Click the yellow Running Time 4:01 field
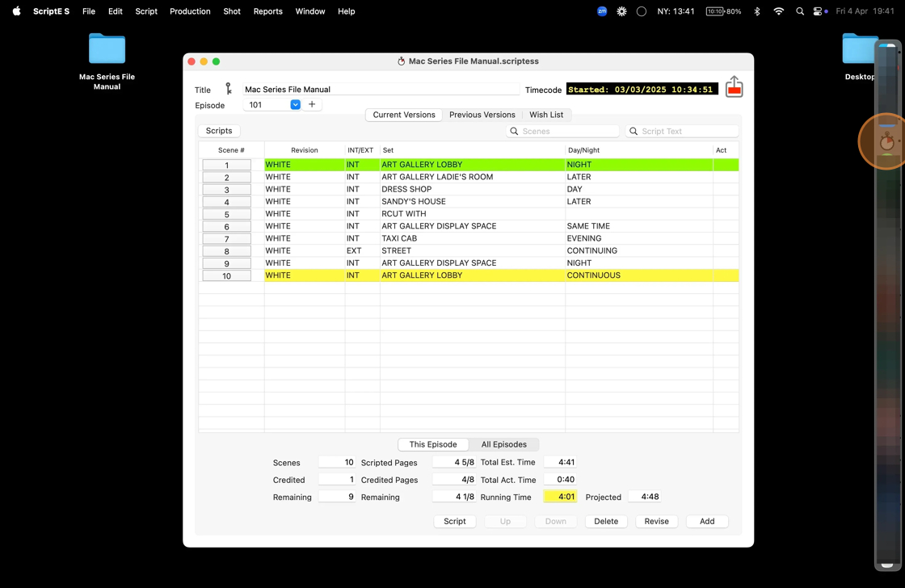The width and height of the screenshot is (905, 588). [560, 496]
